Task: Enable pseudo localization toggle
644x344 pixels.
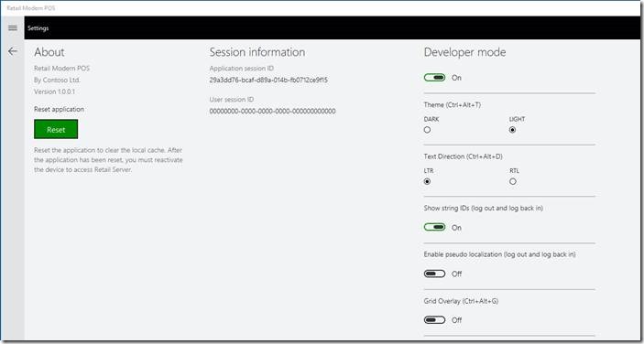Action: (x=434, y=274)
